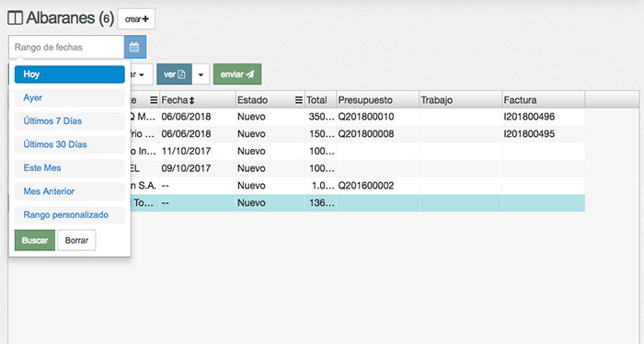This screenshot has width=644, height=344.
Task: Click the total 350... cell
Action: 321,117
